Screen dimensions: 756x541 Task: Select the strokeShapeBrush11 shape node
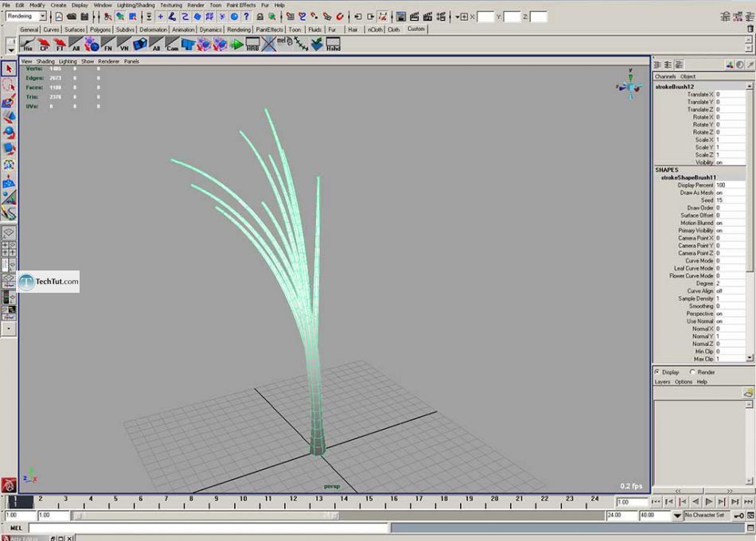click(x=688, y=177)
